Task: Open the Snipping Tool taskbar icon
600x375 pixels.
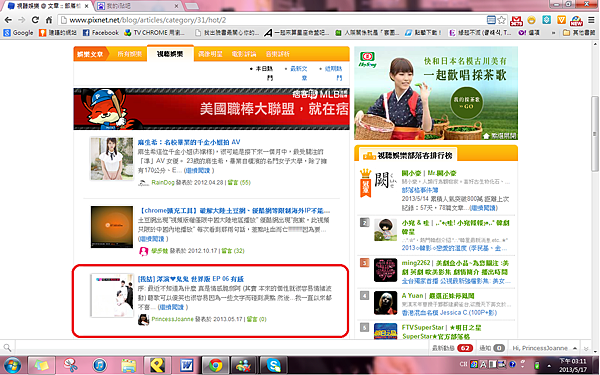Action: (70, 365)
